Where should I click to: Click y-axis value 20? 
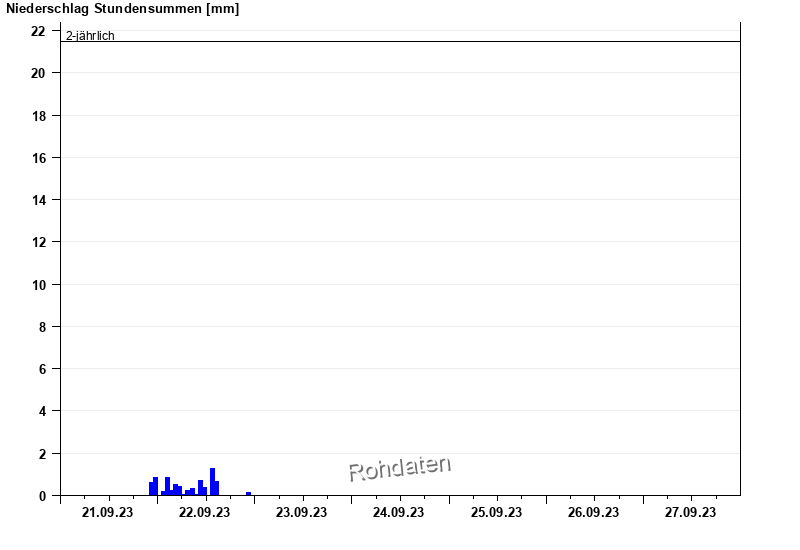38,73
